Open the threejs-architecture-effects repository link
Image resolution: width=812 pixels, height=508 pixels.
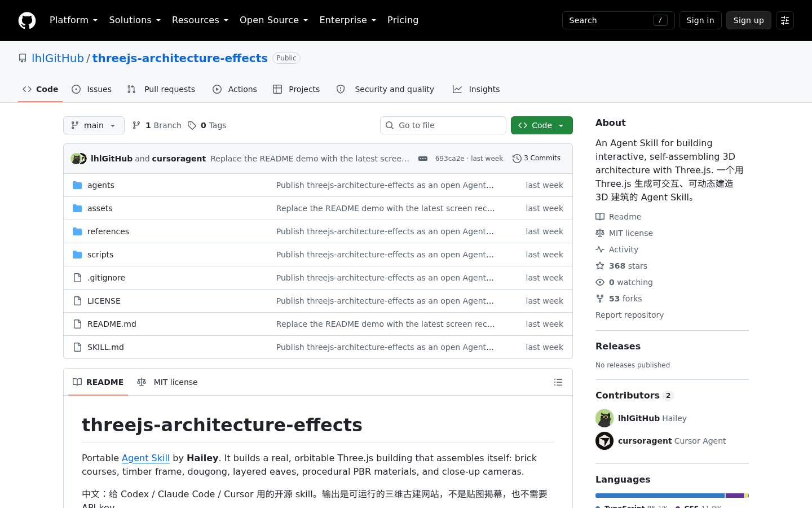click(x=180, y=58)
